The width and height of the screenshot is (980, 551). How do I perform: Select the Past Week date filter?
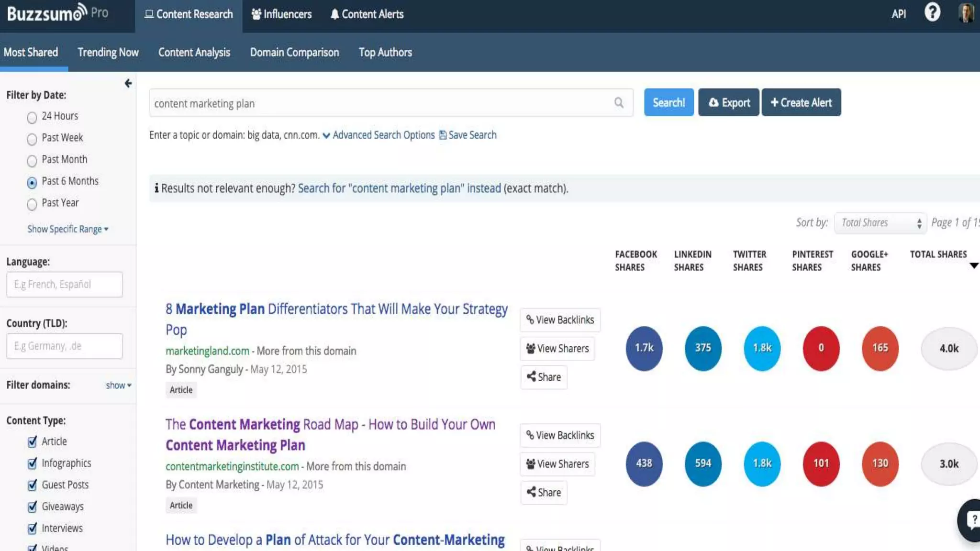click(x=32, y=139)
